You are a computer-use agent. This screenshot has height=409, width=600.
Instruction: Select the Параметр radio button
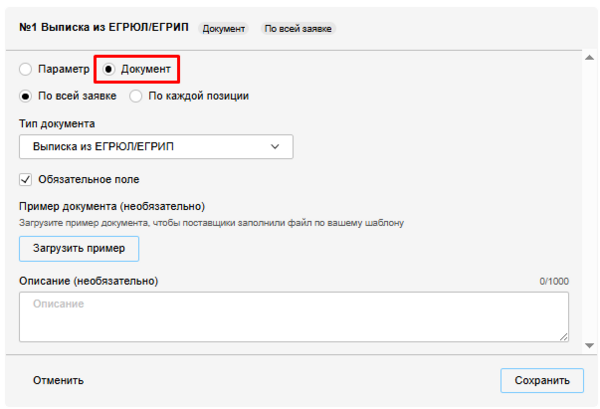coord(26,69)
